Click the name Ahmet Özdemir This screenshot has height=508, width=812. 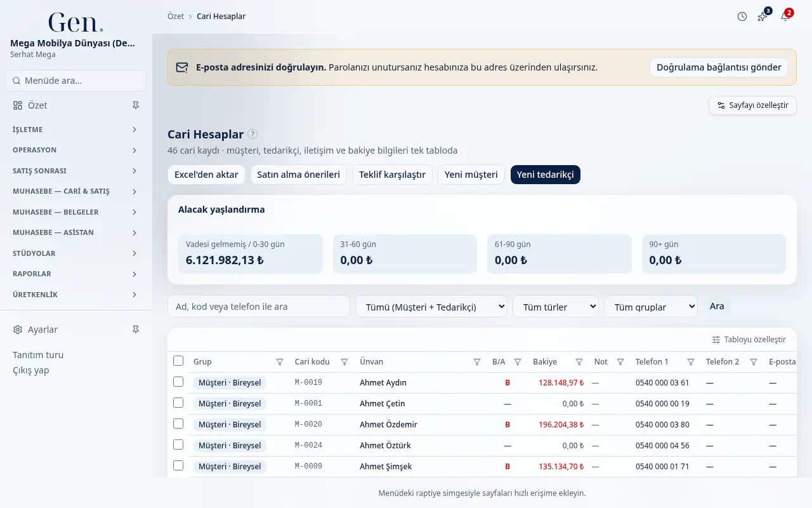tap(388, 425)
